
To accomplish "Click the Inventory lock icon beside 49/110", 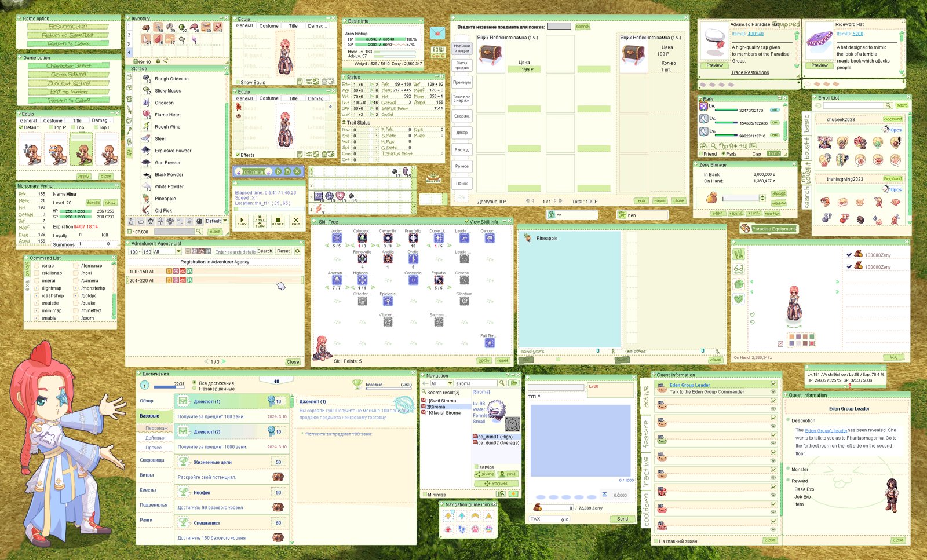I will 159,61.
